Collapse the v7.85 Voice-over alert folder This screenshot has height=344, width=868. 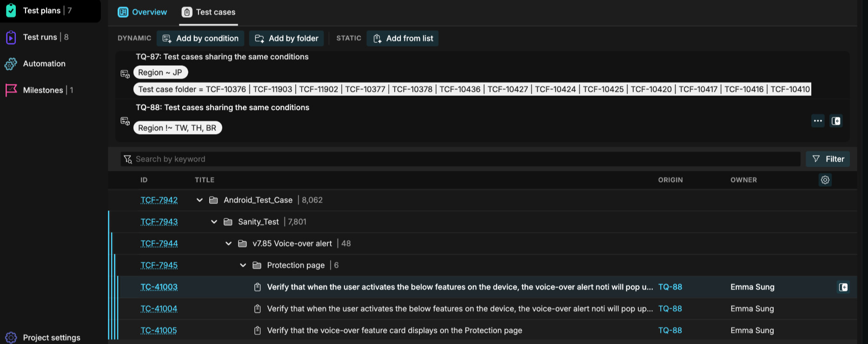tap(228, 243)
